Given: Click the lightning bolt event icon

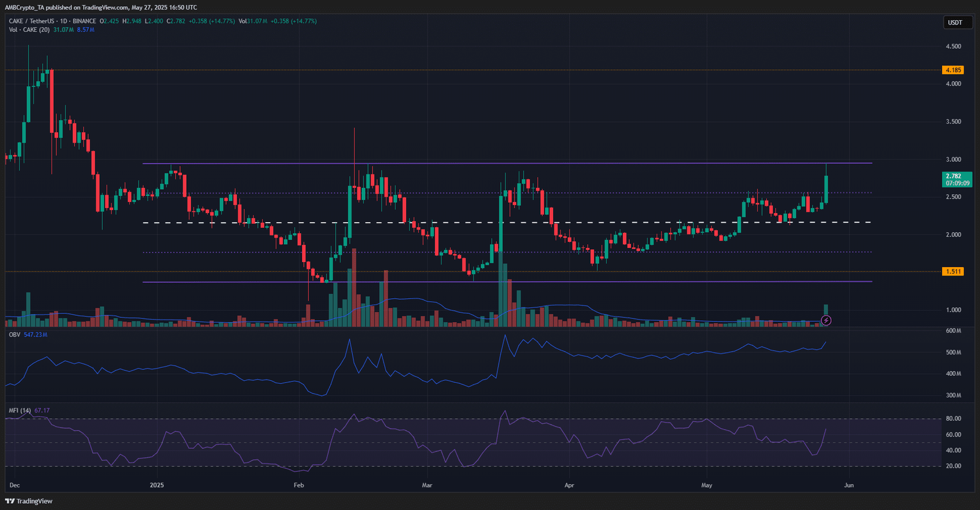Looking at the screenshot, I should [826, 320].
